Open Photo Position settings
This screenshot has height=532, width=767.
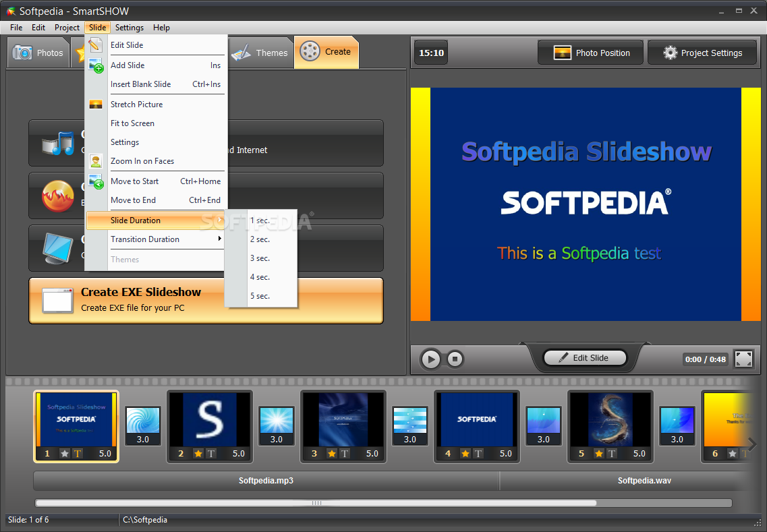(x=590, y=53)
